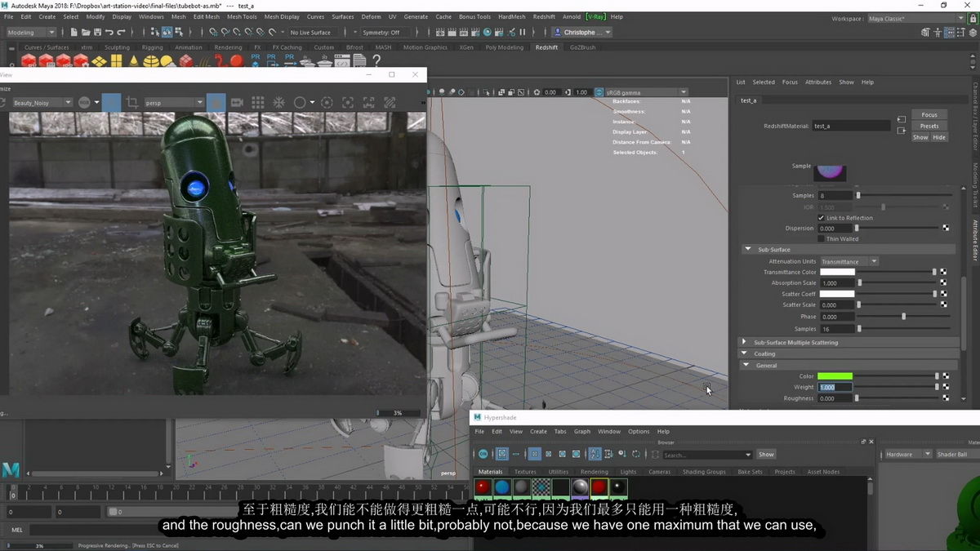Click the Presets button
This screenshot has height=551, width=980.
929,126
